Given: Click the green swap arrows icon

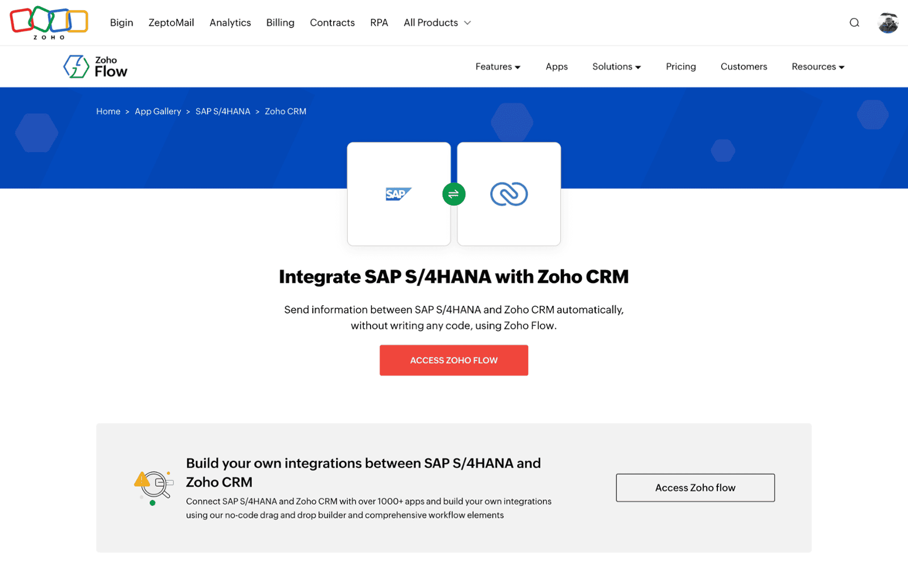Looking at the screenshot, I should 453,194.
